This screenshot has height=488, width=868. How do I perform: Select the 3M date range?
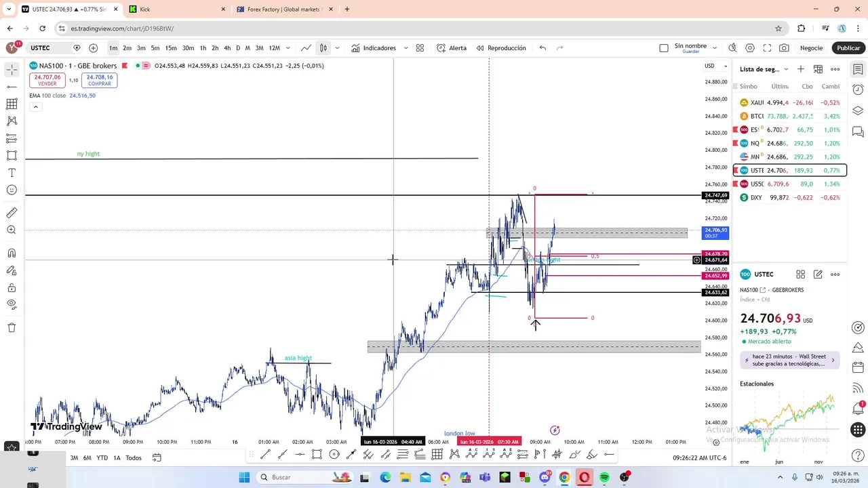(74, 458)
